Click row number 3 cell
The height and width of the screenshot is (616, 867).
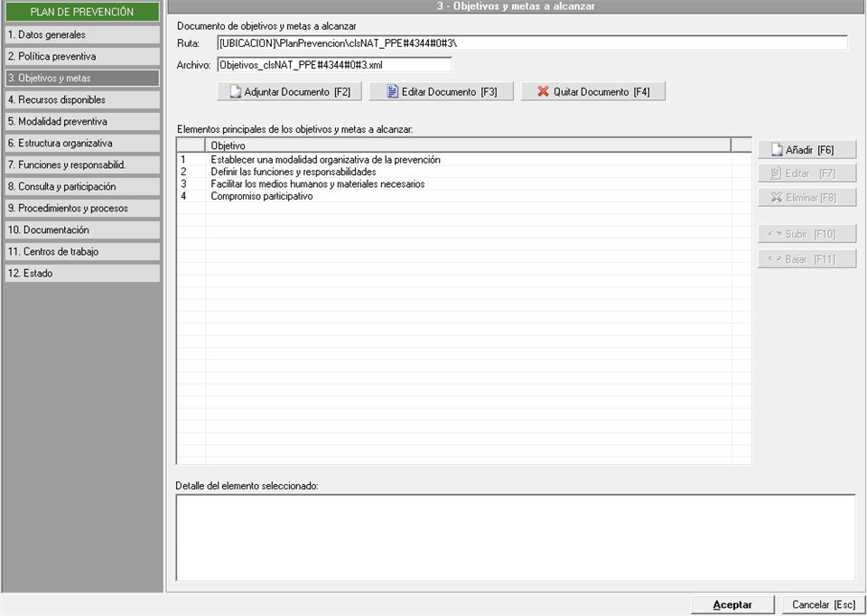pyautogui.click(x=191, y=184)
